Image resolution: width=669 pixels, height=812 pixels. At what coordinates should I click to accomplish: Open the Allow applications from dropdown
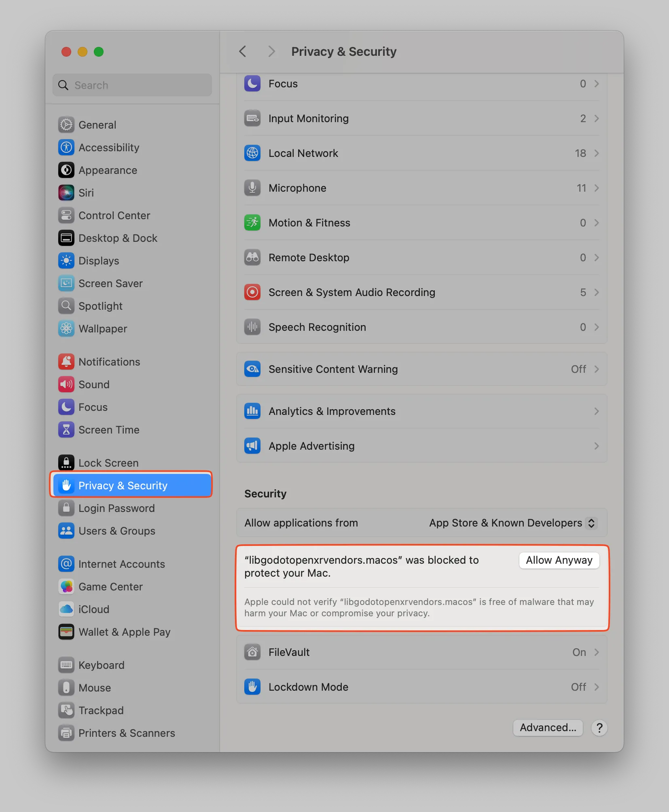click(512, 523)
